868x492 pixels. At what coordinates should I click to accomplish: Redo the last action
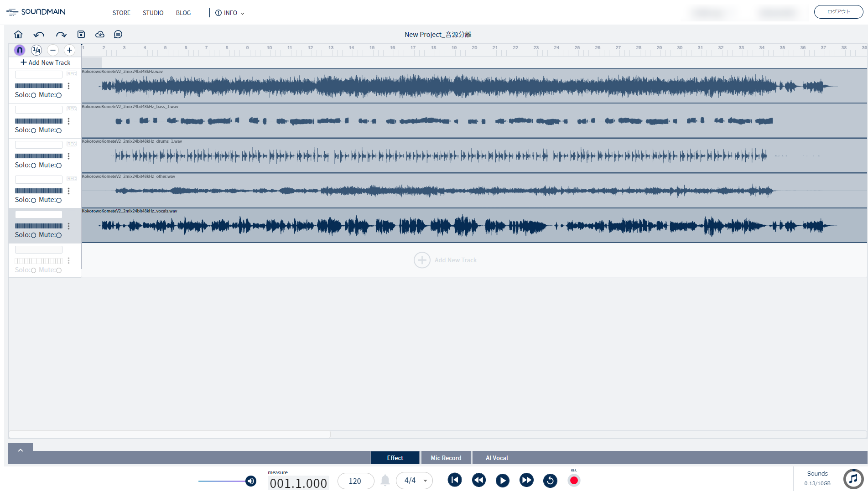coord(61,34)
